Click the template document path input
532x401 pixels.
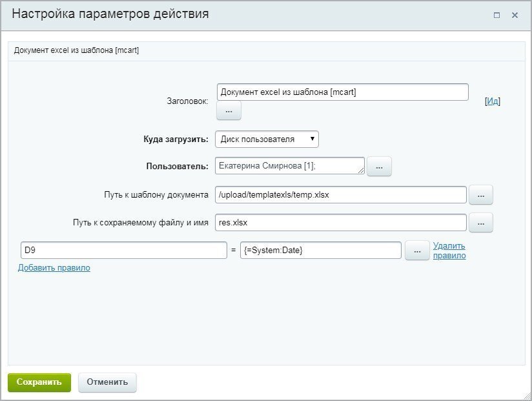(x=341, y=194)
